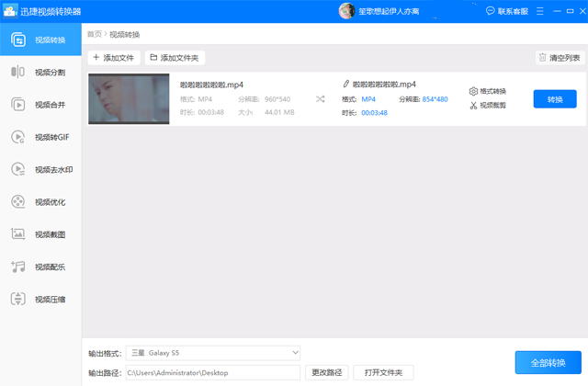Click the 联系客服 text link
Viewport: 588px width, 386px height.
pyautogui.click(x=513, y=11)
